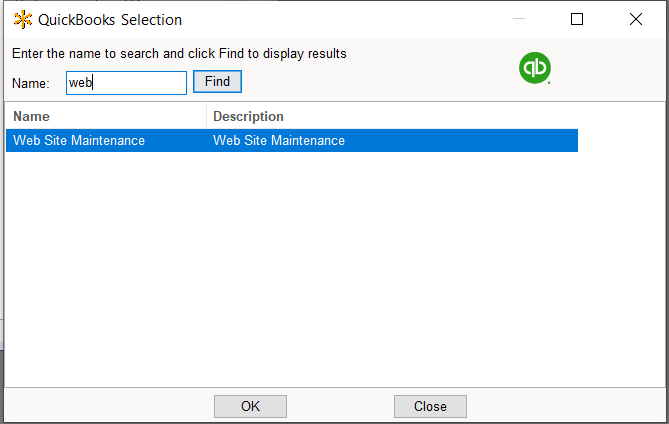Viewport: 669px width, 424px height.
Task: Close the dialog using the X icon
Action: coord(636,19)
